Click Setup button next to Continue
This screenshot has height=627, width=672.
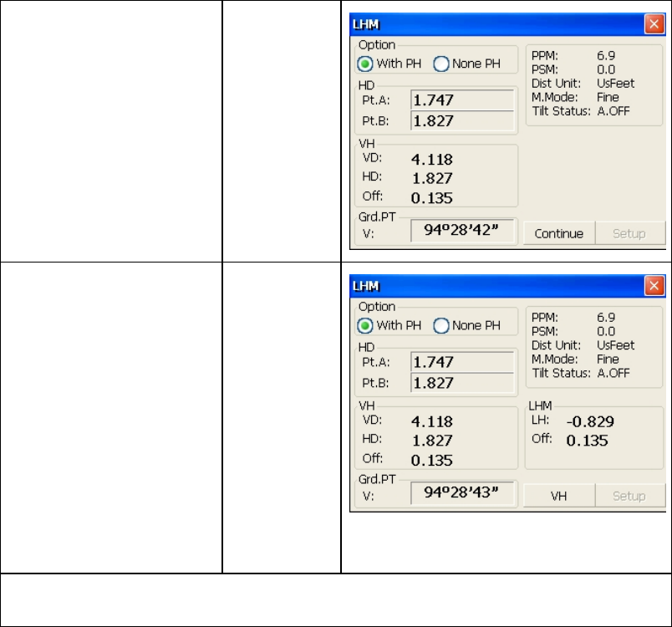point(629,233)
